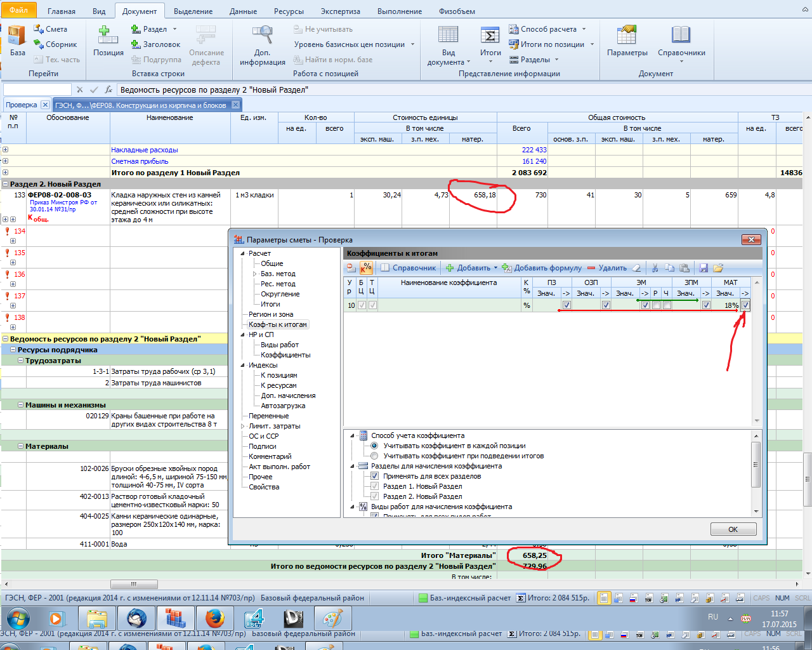Open the Способ расчета dropdown
This screenshot has width=812, height=650.
pos(548,29)
